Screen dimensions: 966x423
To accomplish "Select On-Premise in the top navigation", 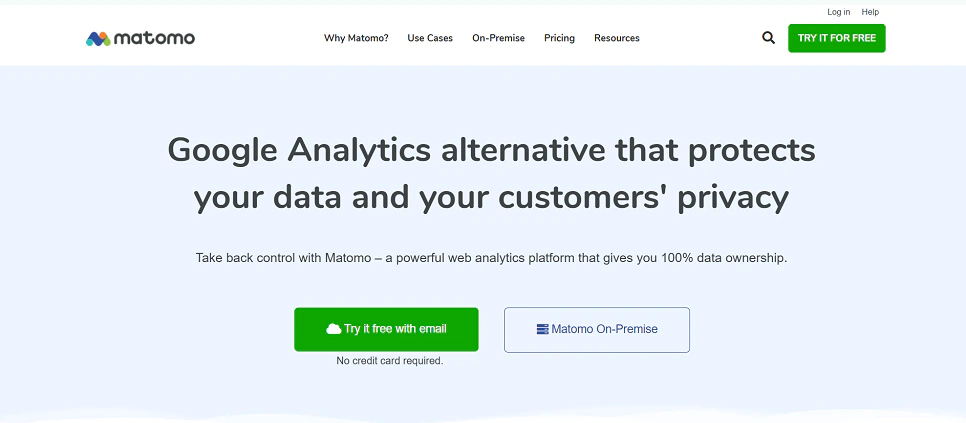I will coord(498,38).
